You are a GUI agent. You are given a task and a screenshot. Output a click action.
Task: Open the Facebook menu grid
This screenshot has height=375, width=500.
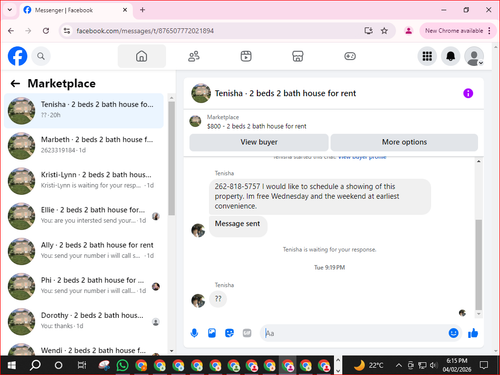coord(427,56)
